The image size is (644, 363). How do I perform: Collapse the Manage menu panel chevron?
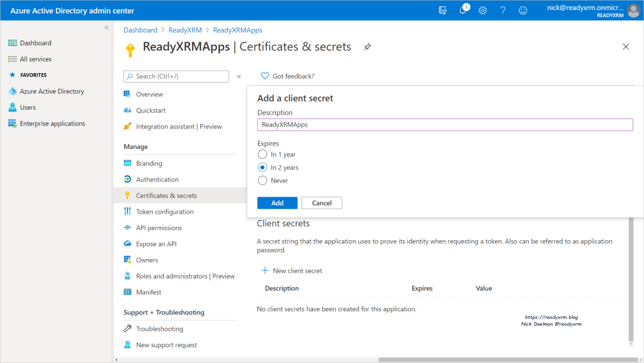(x=239, y=76)
